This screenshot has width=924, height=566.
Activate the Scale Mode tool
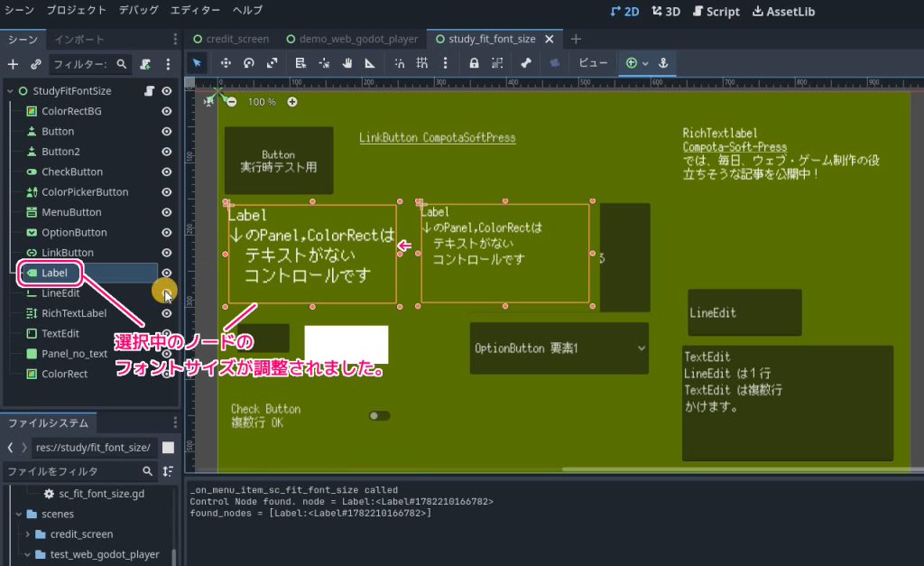coord(272,63)
